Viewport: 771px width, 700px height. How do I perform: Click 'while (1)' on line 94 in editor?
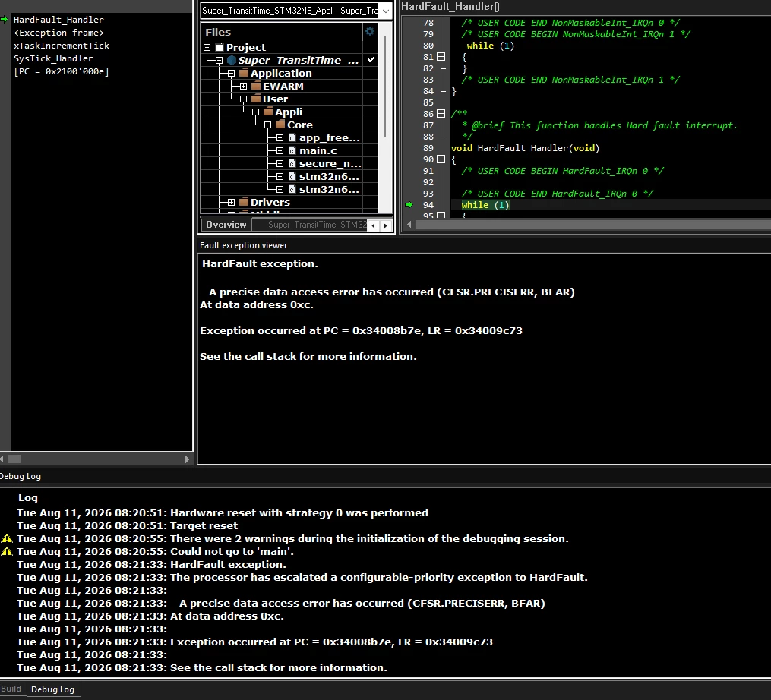tap(485, 205)
